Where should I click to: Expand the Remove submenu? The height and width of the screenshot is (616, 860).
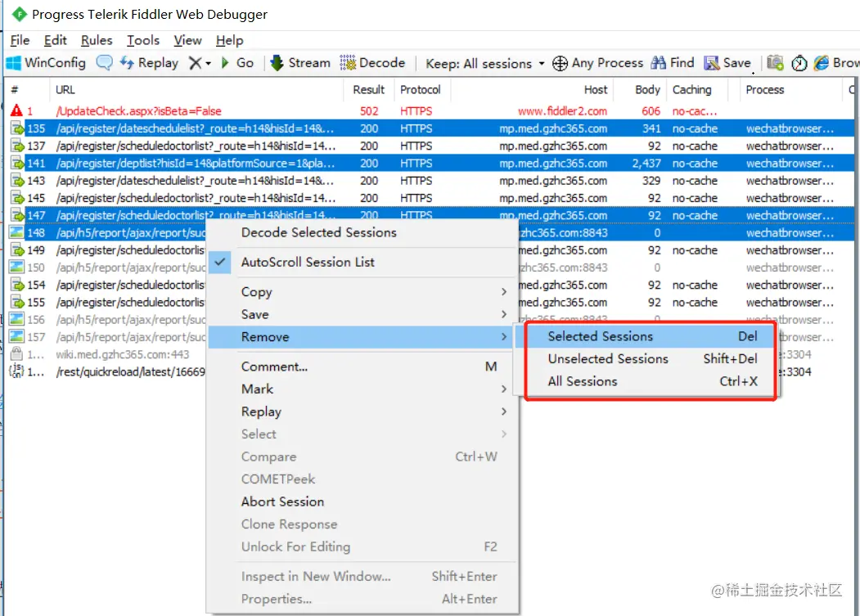click(362, 337)
